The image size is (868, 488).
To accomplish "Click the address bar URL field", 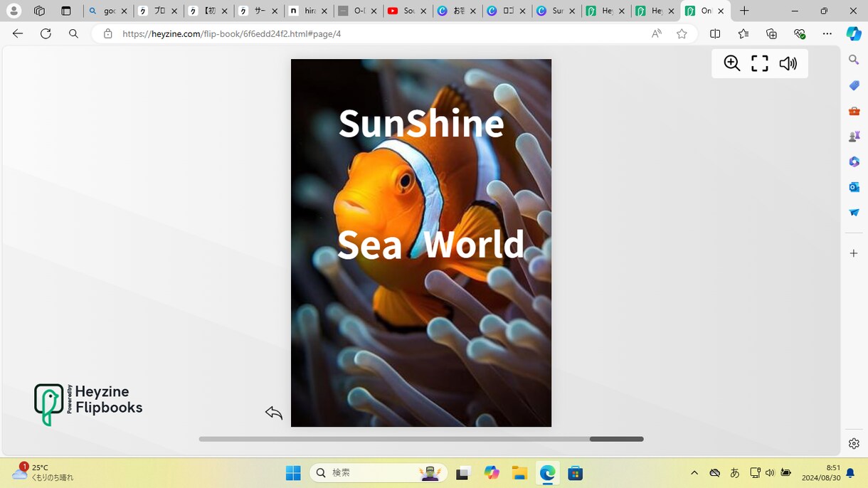I will (x=377, y=33).
